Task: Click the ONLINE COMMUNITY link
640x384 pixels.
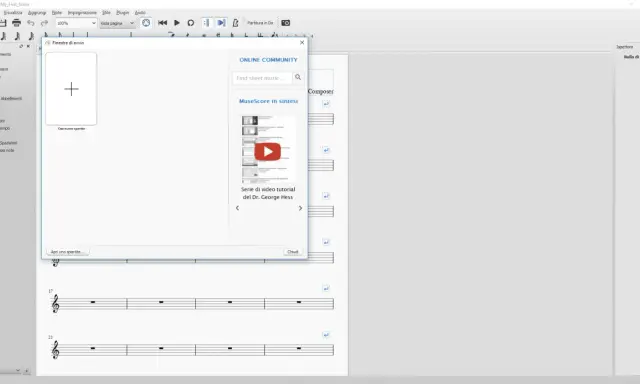Action: tap(268, 60)
